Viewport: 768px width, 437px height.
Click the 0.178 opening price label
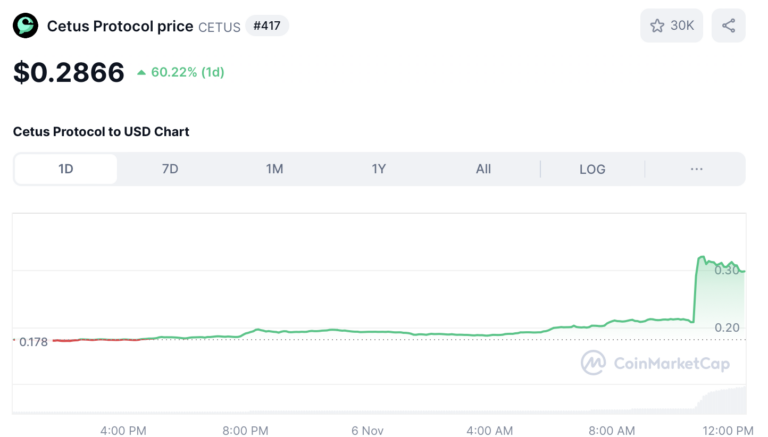(33, 341)
